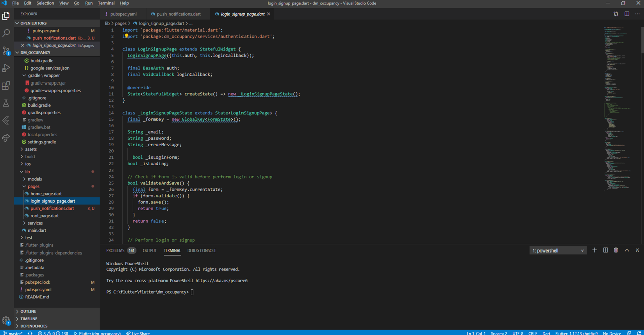Kill the terminal with trash icon
The image size is (644, 335).
tap(616, 250)
